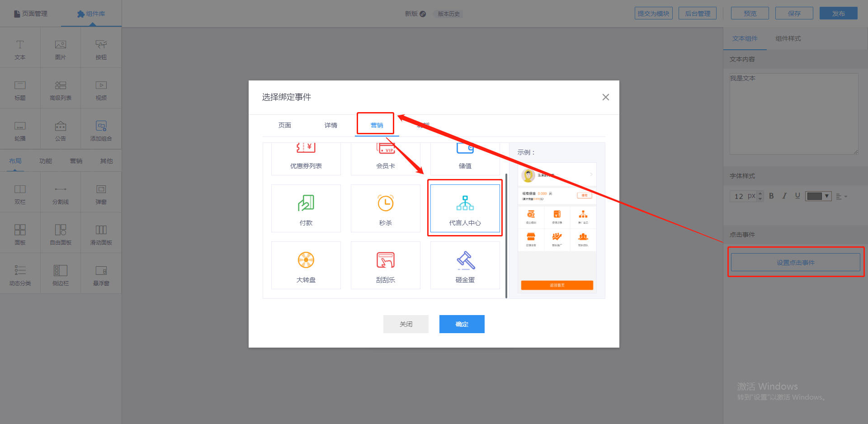Toggle bold font style
The width and height of the screenshot is (868, 424).
click(771, 196)
